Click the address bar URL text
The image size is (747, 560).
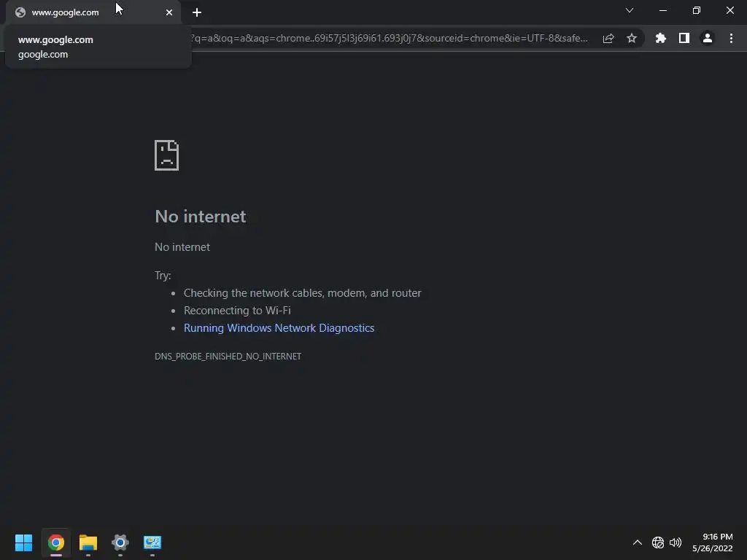[x=390, y=38]
